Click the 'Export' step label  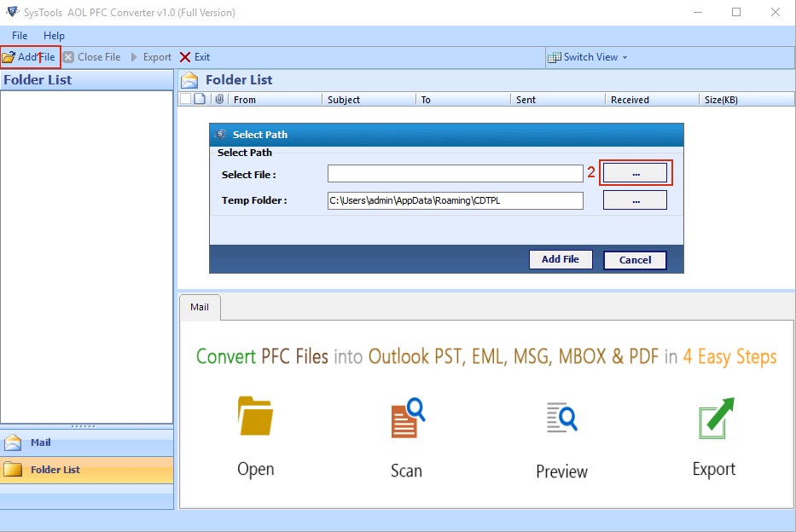(714, 469)
